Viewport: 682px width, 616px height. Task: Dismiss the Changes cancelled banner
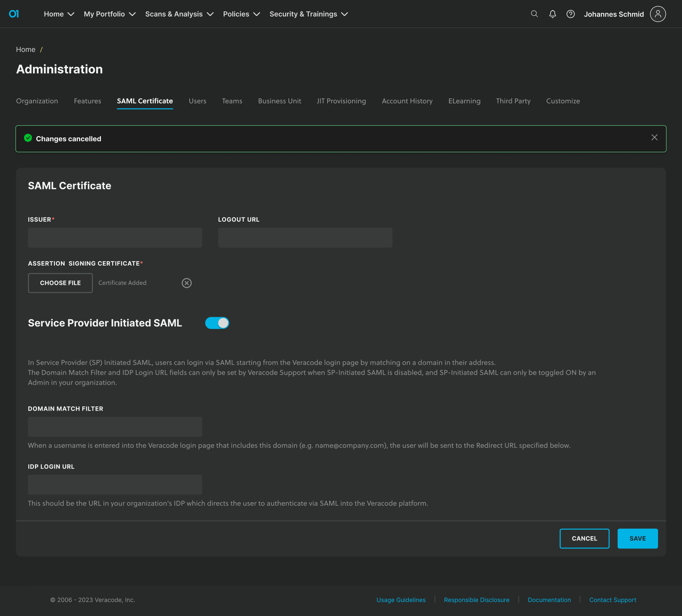pos(654,137)
